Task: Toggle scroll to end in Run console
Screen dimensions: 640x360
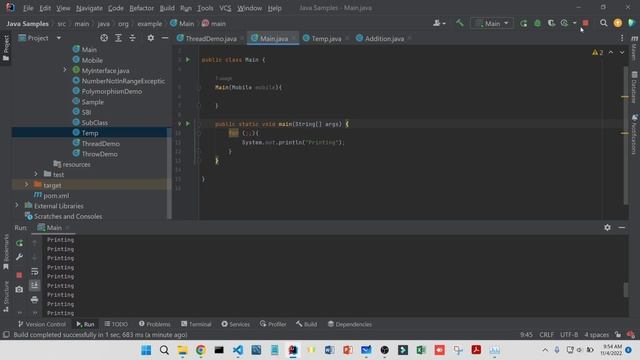Action: 35,285
